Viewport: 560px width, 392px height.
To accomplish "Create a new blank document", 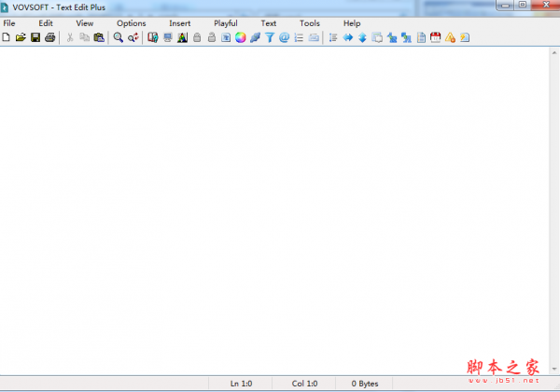I will point(7,37).
